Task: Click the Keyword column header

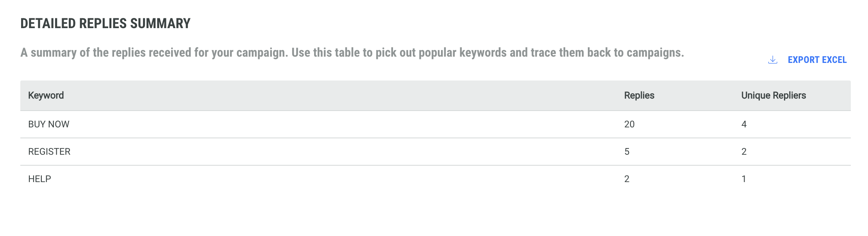Action: point(46,95)
